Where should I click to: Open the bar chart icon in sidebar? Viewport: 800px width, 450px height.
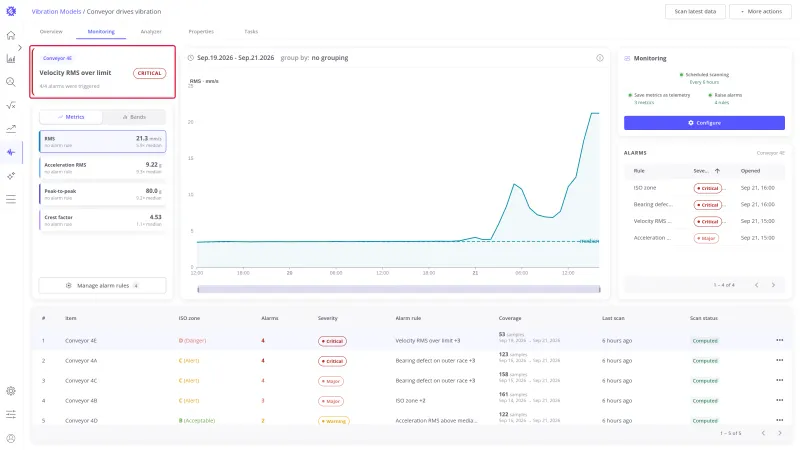pyautogui.click(x=11, y=59)
